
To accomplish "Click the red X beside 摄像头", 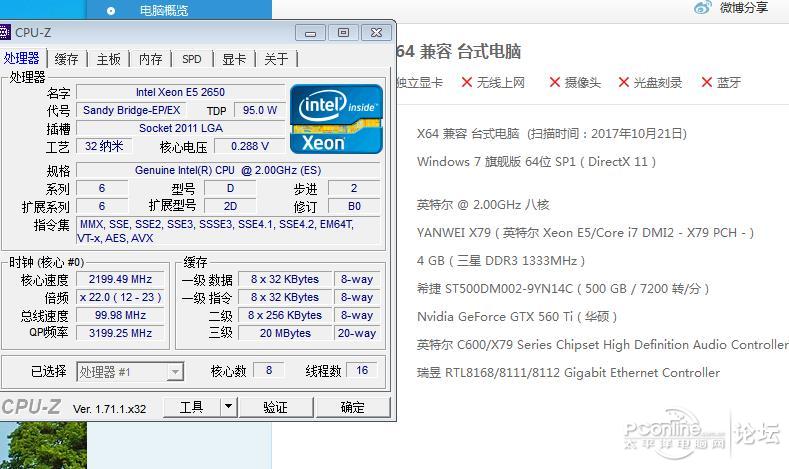I will coord(555,82).
